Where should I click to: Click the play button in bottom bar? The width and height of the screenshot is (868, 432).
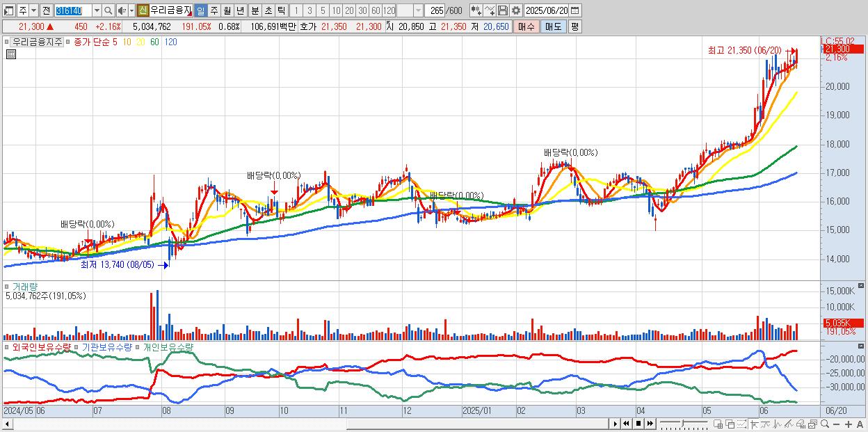pos(615,424)
